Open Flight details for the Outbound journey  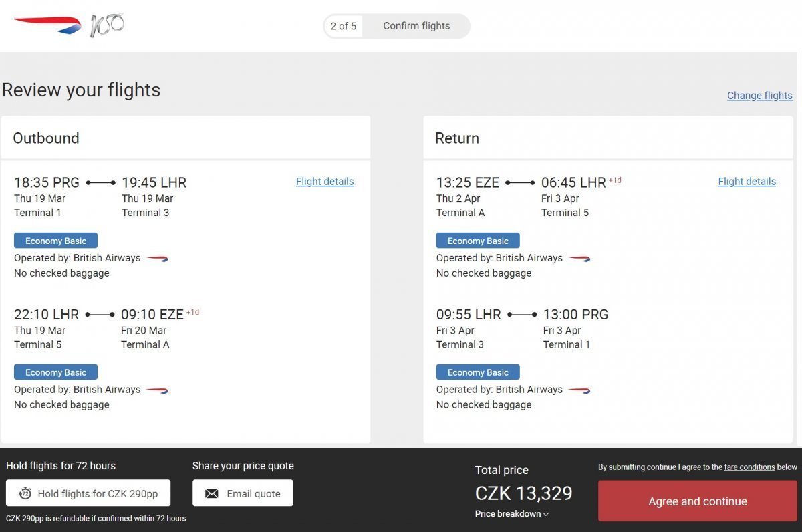325,182
